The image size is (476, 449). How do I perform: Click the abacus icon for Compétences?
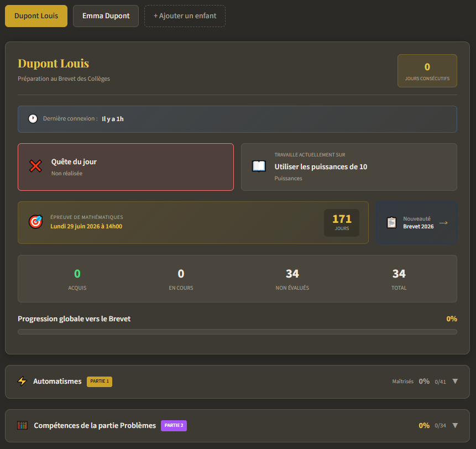22,426
